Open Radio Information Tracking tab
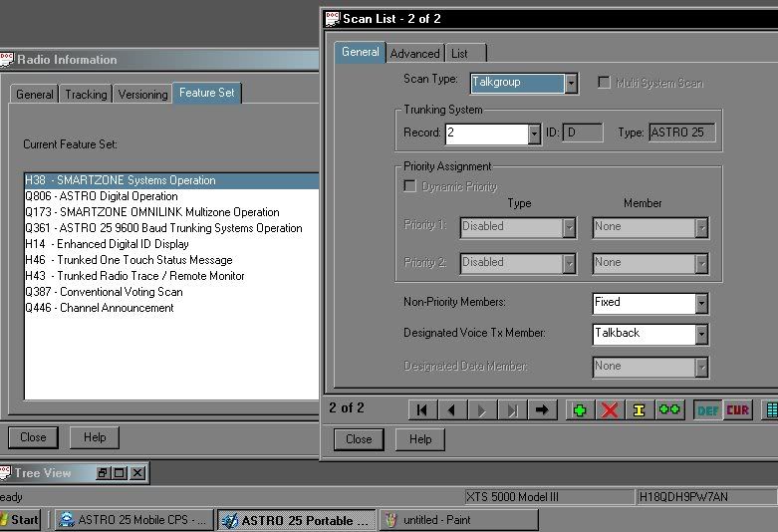 tap(86, 95)
